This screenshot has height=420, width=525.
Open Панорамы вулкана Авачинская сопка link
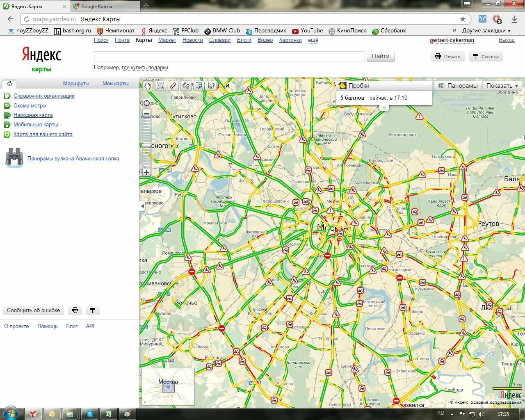(x=73, y=159)
